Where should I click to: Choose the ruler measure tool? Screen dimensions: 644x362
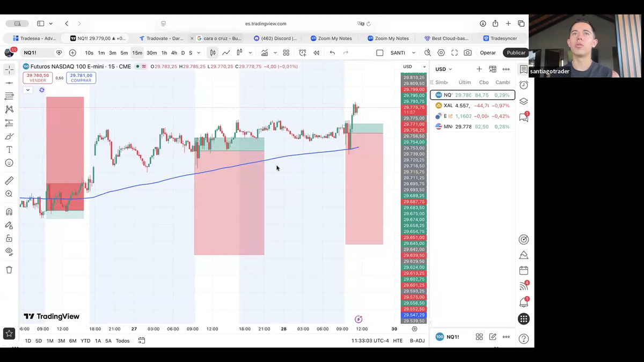pyautogui.click(x=9, y=181)
